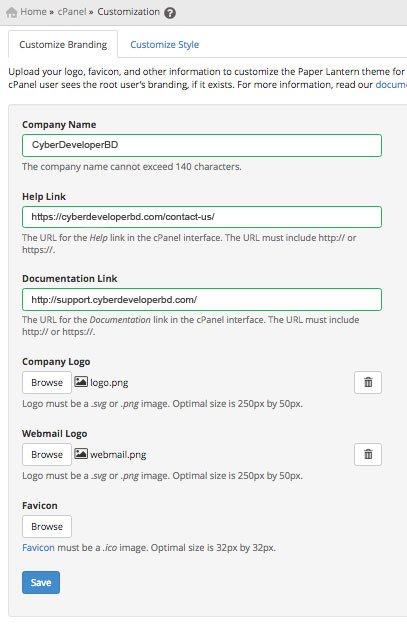Screen dimensions: 407x627
Task: Go to Home breadcrumb link
Action: point(33,12)
